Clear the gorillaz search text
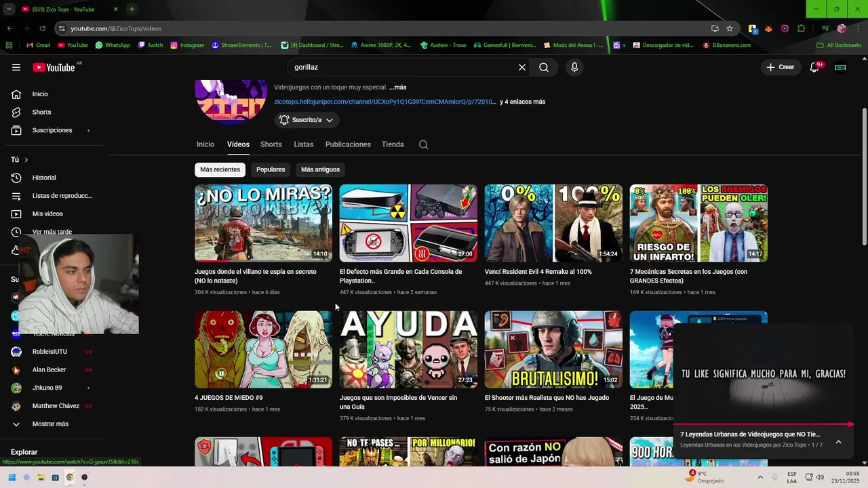868x488 pixels. [x=522, y=67]
